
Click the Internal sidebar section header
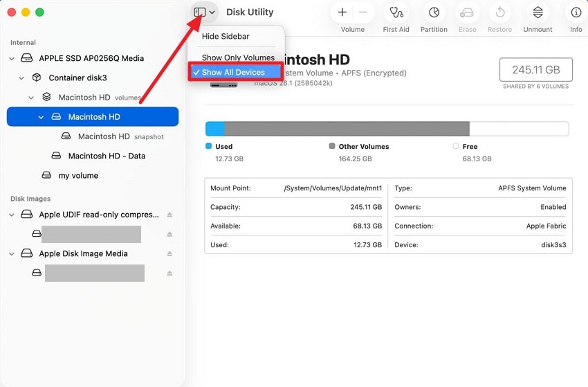coord(23,42)
